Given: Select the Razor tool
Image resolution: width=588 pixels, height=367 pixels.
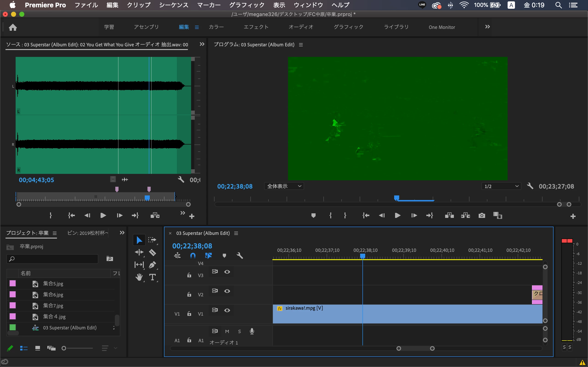Looking at the screenshot, I should 152,253.
